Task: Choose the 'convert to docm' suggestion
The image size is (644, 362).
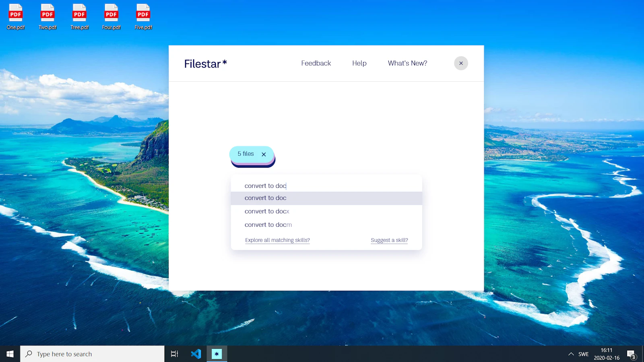Action: click(326, 225)
